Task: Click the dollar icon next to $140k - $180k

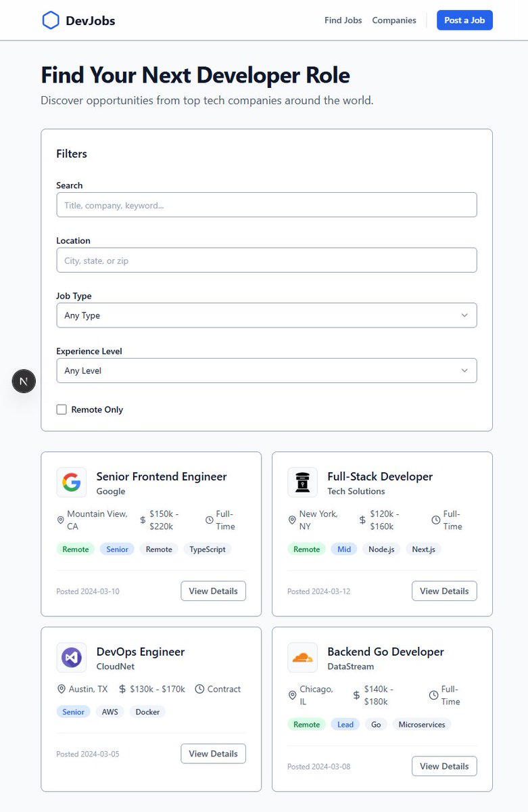Action: click(356, 696)
